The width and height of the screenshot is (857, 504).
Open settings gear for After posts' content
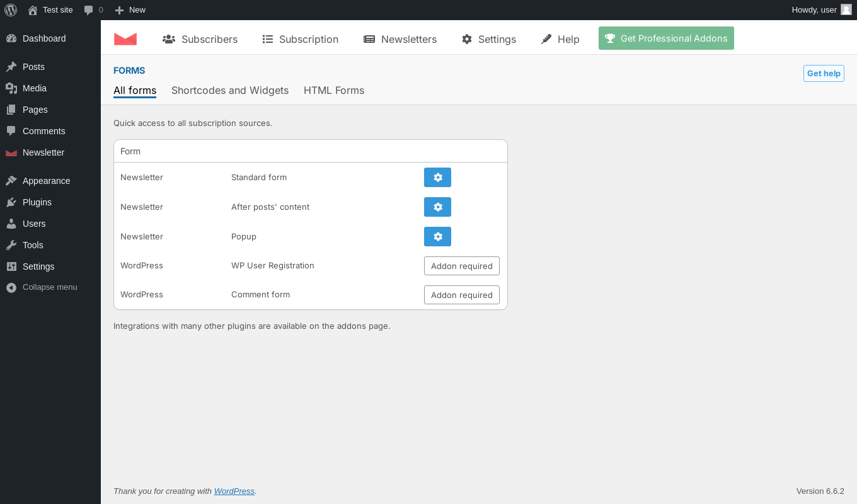click(437, 207)
